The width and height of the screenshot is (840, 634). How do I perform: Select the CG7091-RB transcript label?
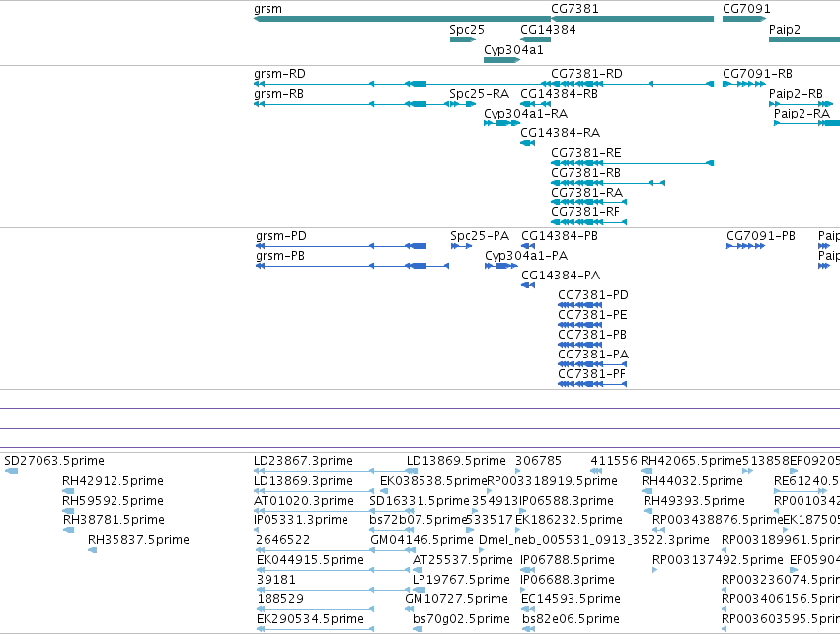pyautogui.click(x=757, y=74)
